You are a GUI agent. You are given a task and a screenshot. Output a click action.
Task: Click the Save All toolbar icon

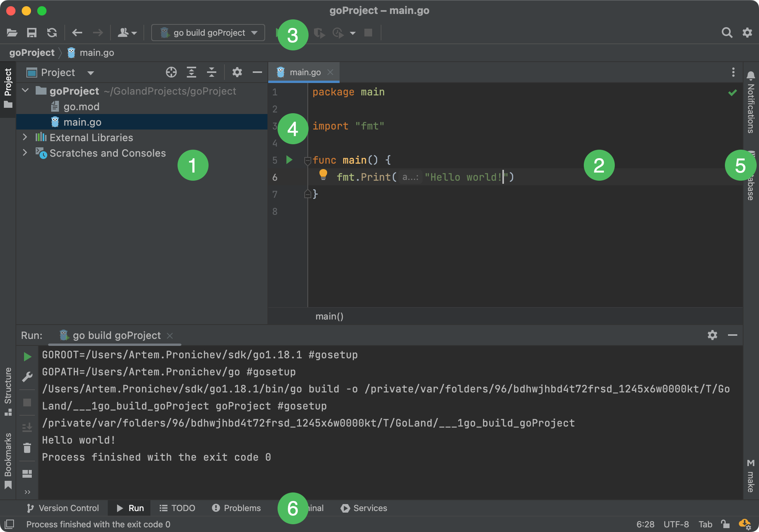click(32, 33)
